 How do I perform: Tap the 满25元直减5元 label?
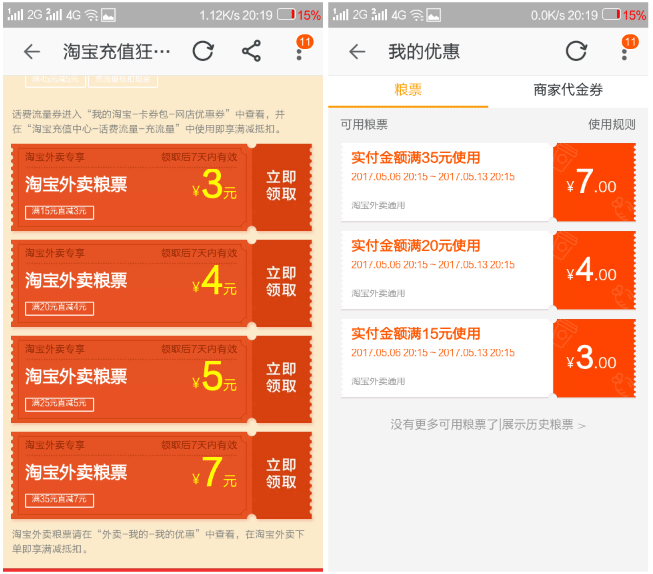[x=59, y=404]
